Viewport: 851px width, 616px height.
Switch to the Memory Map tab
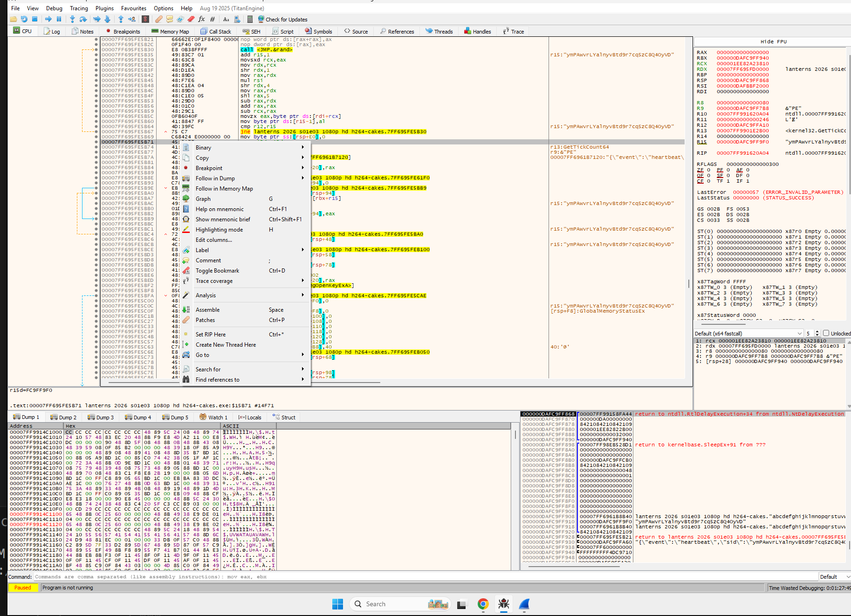point(170,31)
